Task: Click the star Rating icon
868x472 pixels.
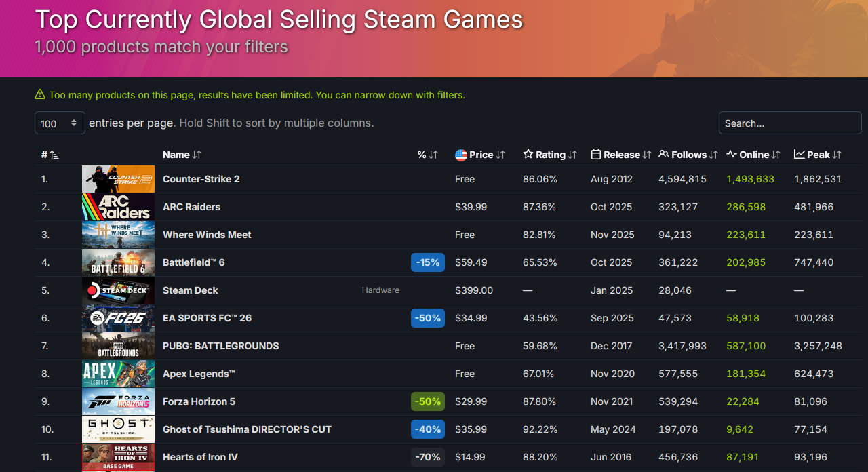Action: click(528, 155)
